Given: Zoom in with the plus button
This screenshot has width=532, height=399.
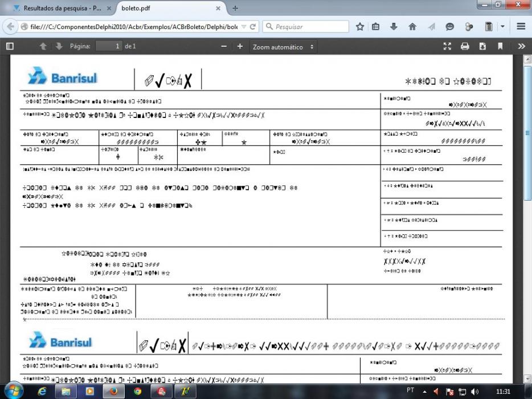Looking at the screenshot, I should click(x=240, y=46).
